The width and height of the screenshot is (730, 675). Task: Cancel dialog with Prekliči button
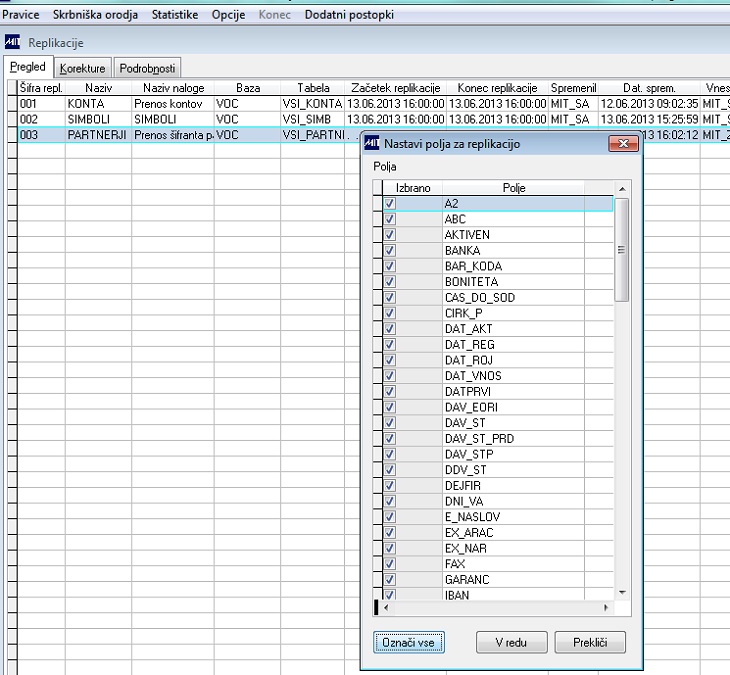[x=590, y=642]
